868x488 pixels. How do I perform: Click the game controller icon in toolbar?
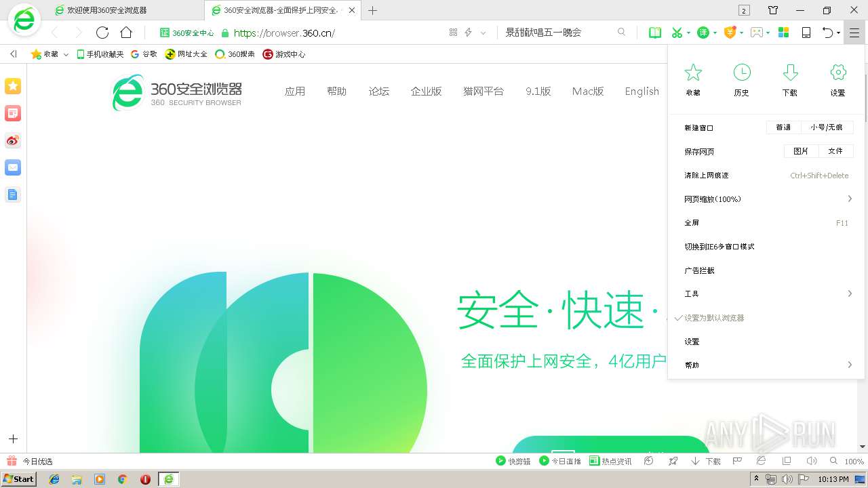pos(757,33)
